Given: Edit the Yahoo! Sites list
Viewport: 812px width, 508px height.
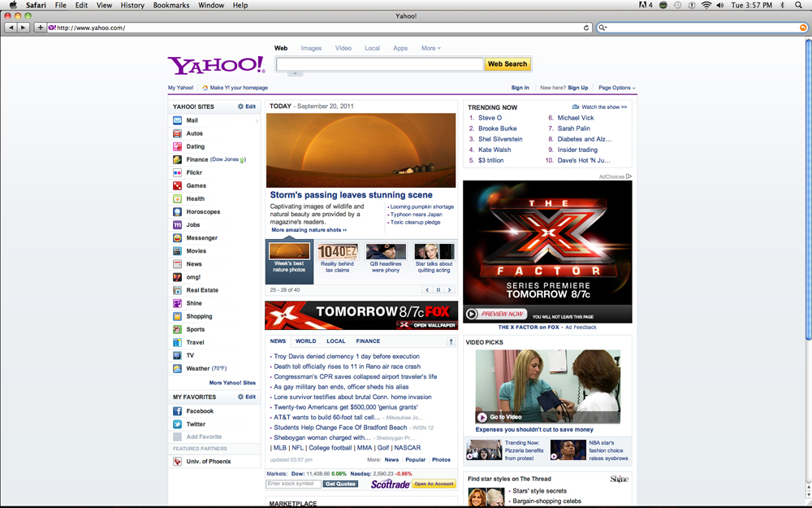Looking at the screenshot, I should click(x=247, y=106).
